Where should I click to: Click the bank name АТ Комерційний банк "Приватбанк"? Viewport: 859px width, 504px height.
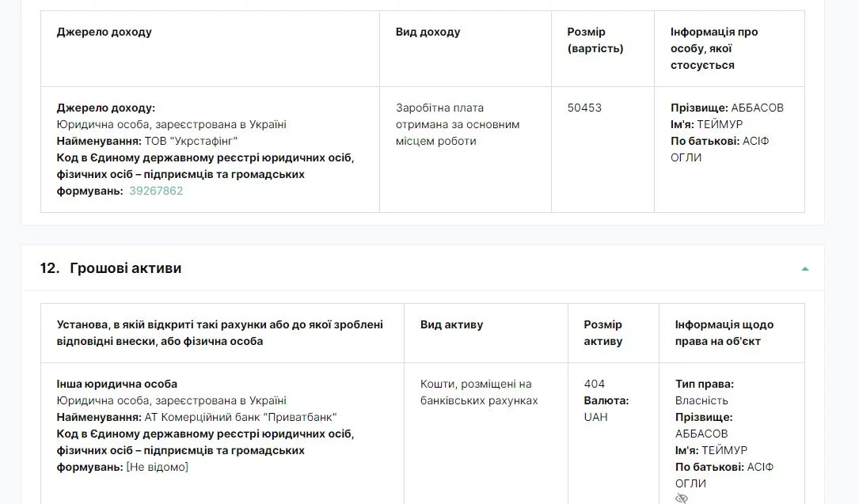pyautogui.click(x=241, y=417)
